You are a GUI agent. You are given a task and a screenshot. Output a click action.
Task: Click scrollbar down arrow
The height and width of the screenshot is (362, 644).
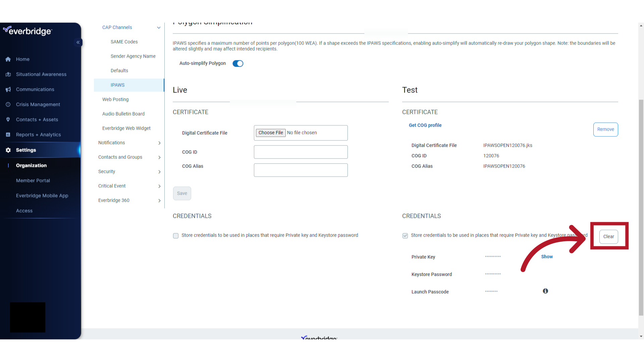pyautogui.click(x=641, y=337)
